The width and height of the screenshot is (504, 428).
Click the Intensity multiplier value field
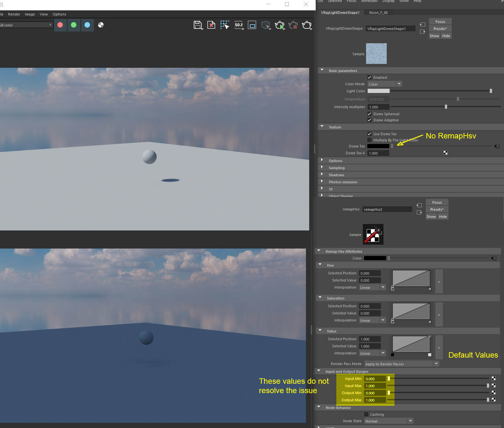(378, 107)
